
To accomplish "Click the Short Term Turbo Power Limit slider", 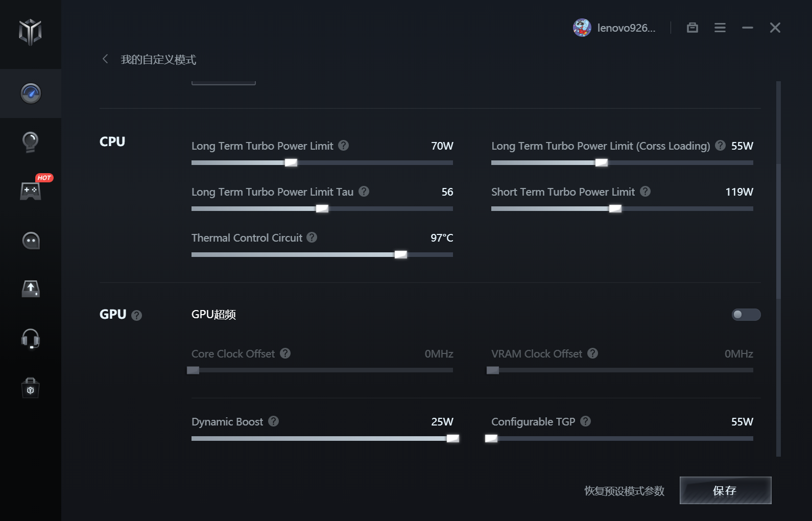I will pos(622,208).
